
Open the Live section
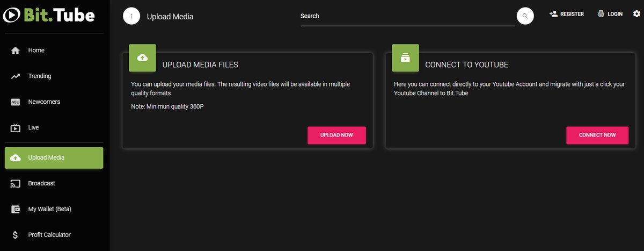(x=54, y=128)
